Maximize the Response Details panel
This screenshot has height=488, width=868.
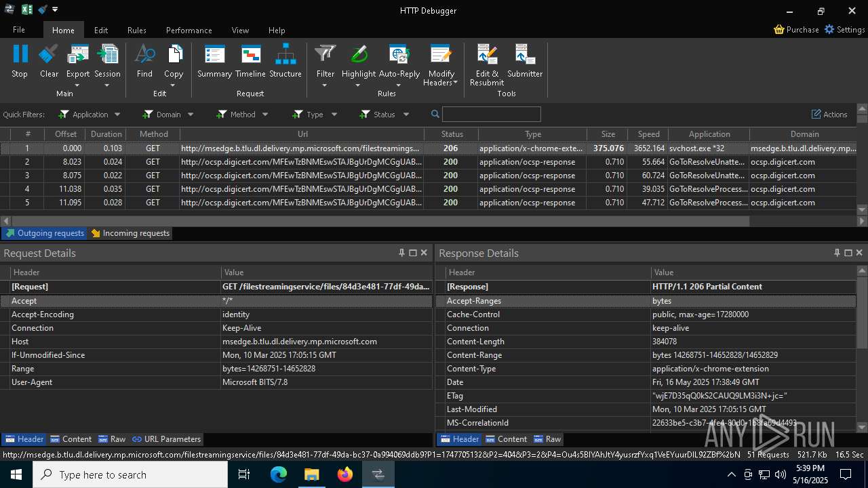tap(848, 253)
